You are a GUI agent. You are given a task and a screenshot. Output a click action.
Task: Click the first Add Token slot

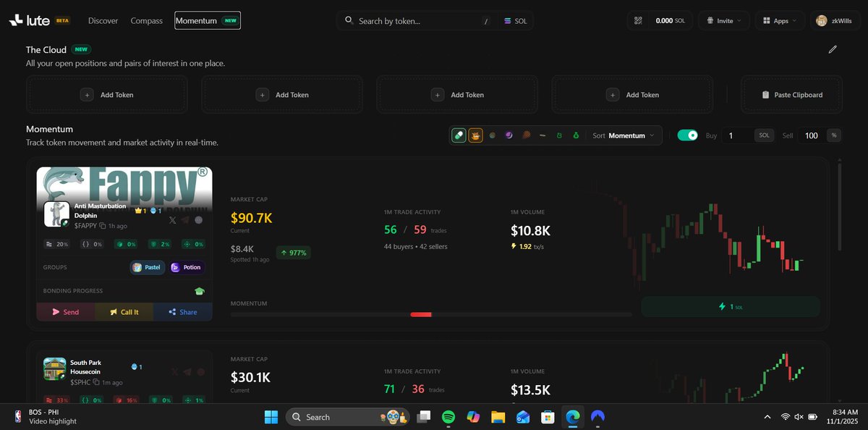click(x=107, y=95)
